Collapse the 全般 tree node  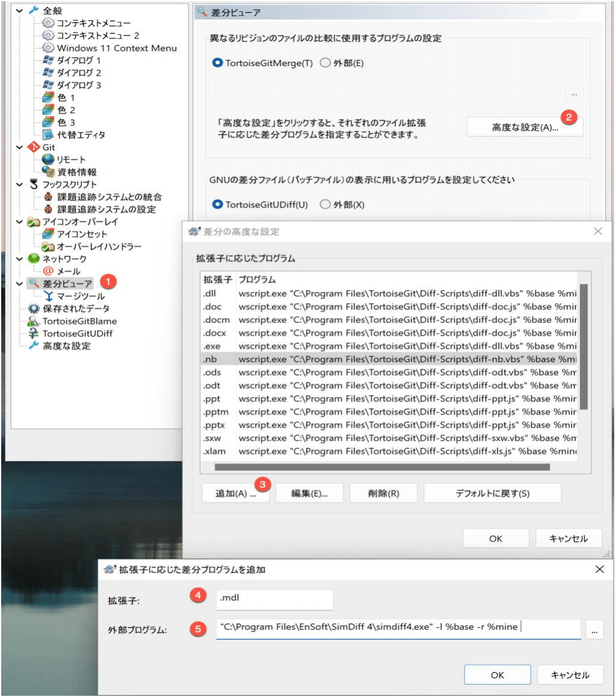pyautogui.click(x=19, y=10)
